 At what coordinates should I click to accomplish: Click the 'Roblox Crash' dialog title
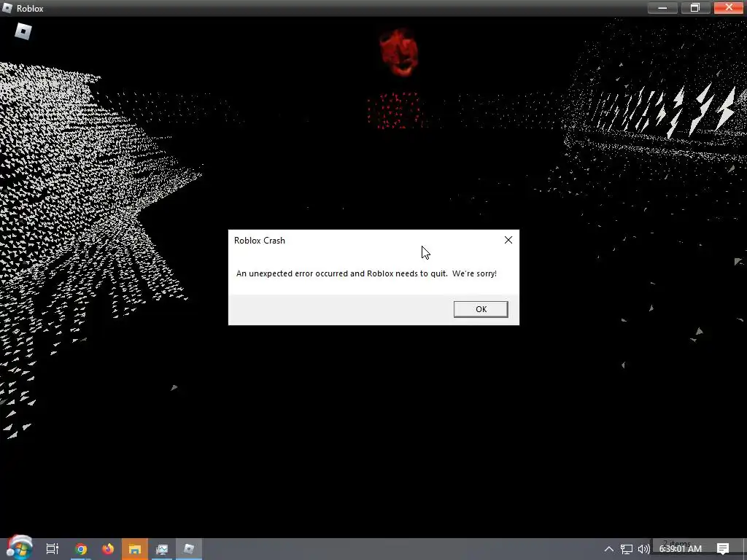tap(260, 241)
